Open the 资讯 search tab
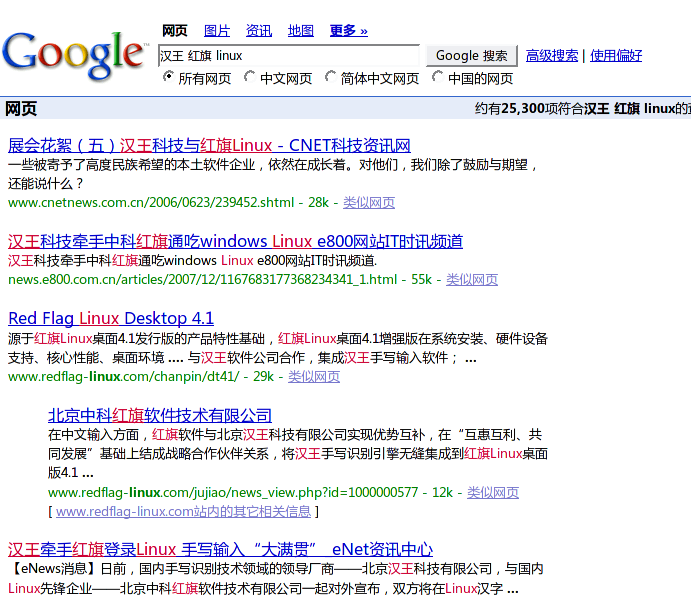 click(x=259, y=31)
